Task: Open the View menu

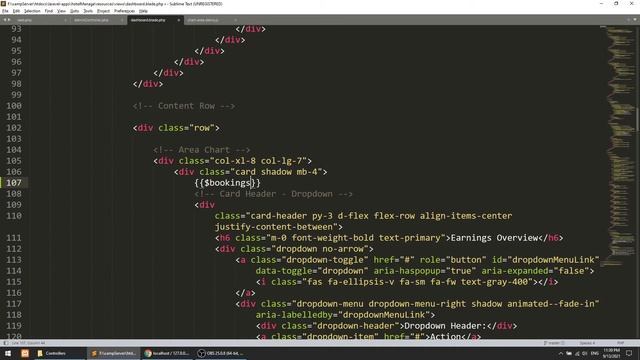Action: [x=61, y=11]
